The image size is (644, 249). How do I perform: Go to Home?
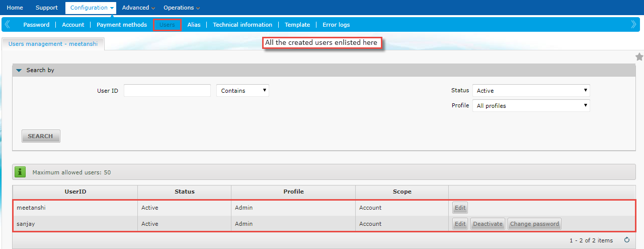(15, 8)
